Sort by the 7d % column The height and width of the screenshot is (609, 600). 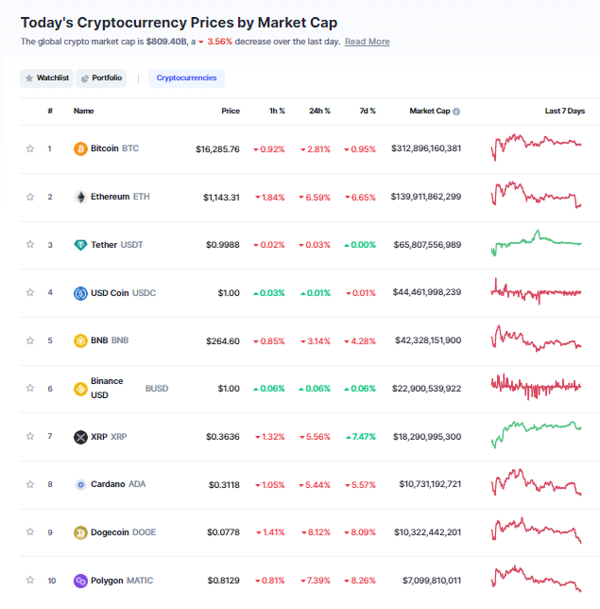tap(367, 111)
